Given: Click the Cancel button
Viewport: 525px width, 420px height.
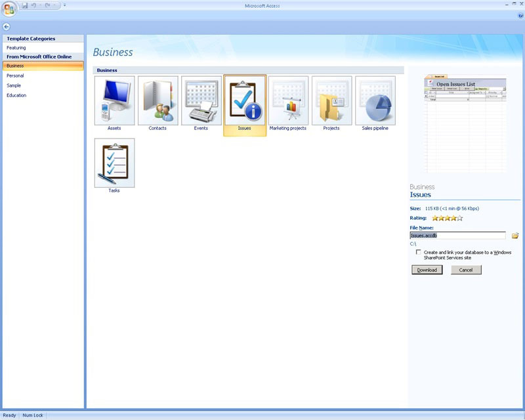Looking at the screenshot, I should [466, 270].
